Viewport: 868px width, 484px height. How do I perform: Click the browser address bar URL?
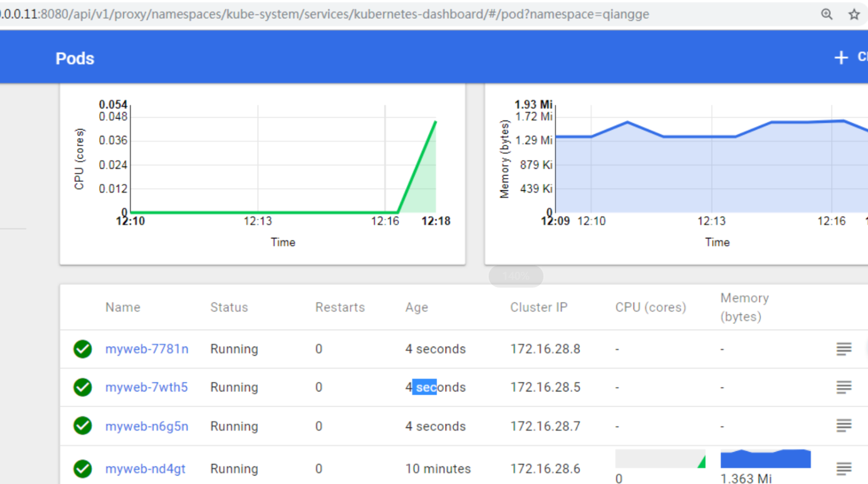click(x=325, y=14)
